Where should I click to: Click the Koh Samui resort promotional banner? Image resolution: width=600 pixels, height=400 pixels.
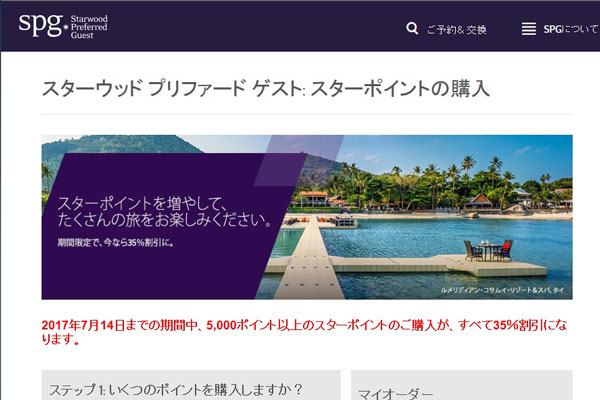tap(307, 217)
